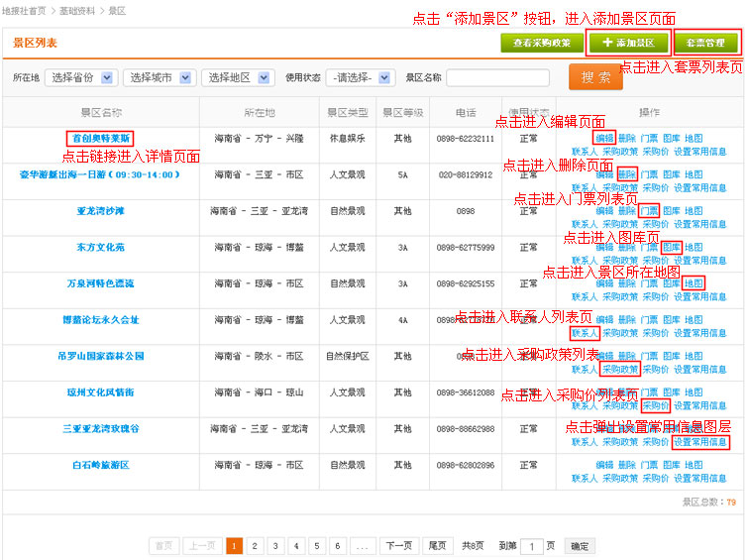Open 套票管理 page

click(x=706, y=44)
